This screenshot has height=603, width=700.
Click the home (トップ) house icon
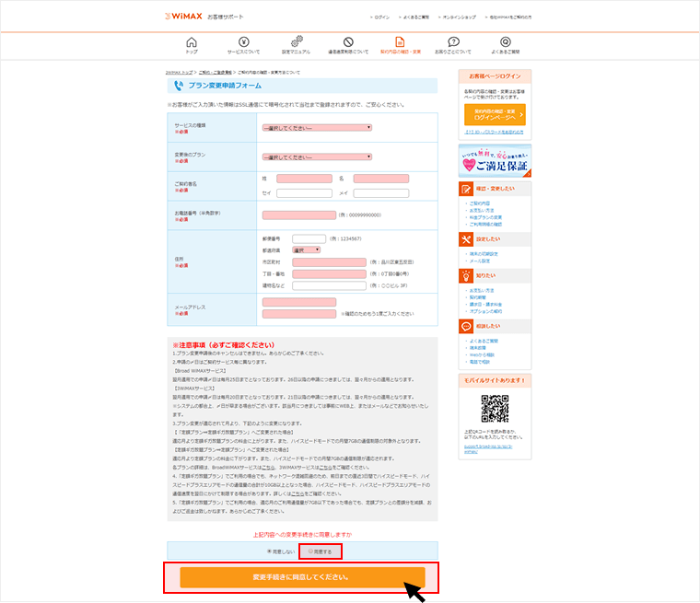[x=191, y=42]
